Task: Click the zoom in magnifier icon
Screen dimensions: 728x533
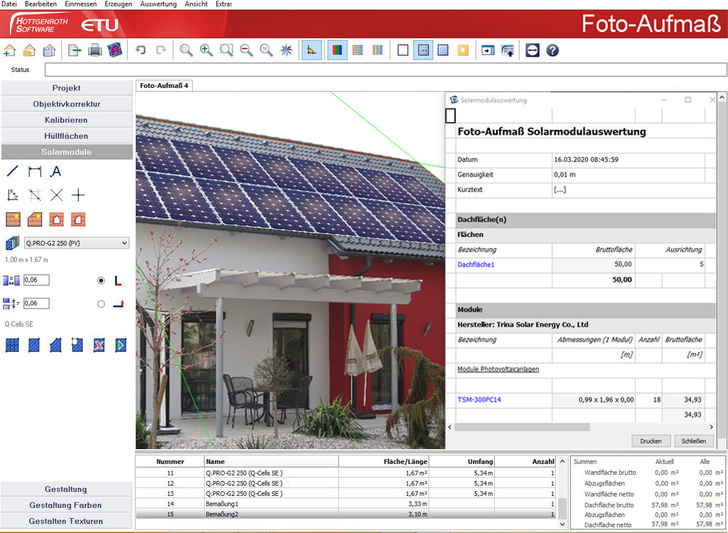Action: pyautogui.click(x=206, y=50)
